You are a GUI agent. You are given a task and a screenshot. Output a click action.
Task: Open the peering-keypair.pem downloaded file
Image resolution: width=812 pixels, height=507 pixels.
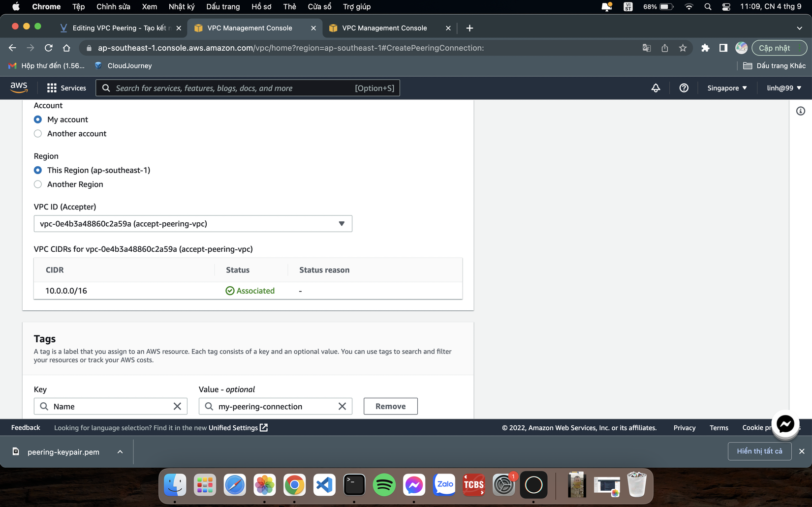63,452
